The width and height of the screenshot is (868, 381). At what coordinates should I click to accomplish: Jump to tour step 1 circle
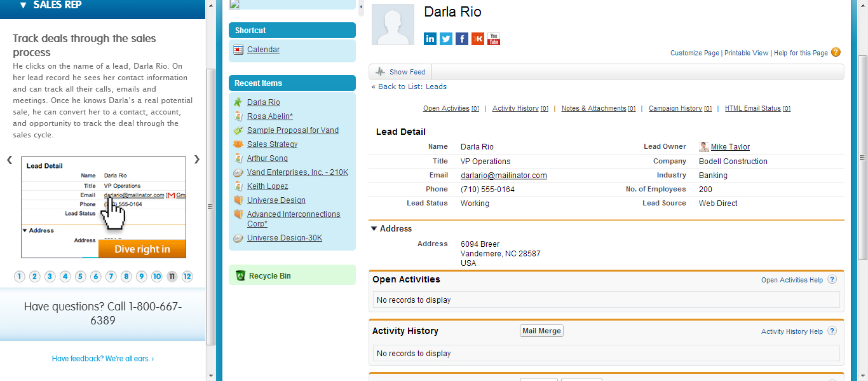pyautogui.click(x=19, y=277)
